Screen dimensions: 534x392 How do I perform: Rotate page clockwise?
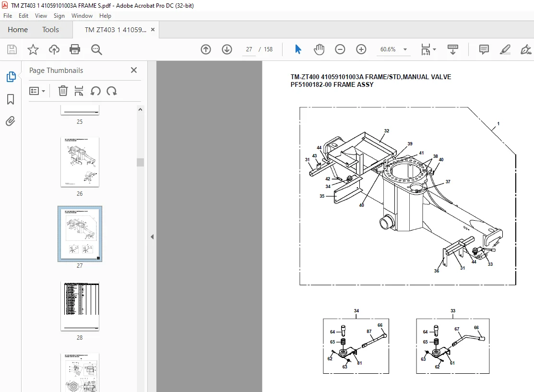pyautogui.click(x=112, y=91)
